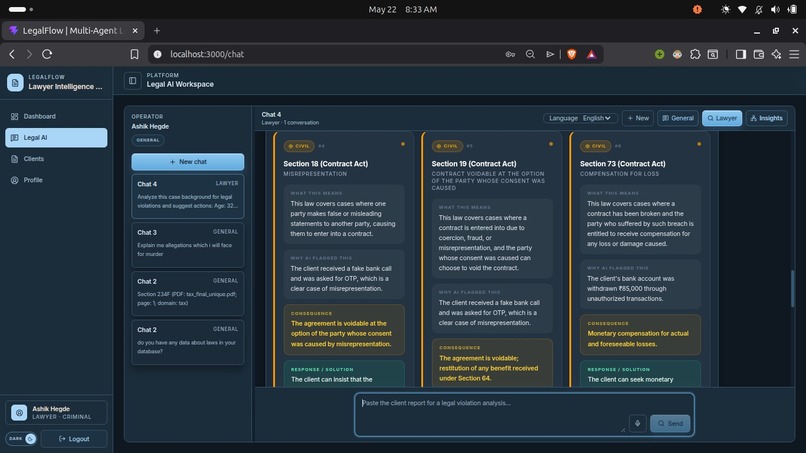
Task: Toggle the DARK theme switch
Action: click(x=21, y=439)
